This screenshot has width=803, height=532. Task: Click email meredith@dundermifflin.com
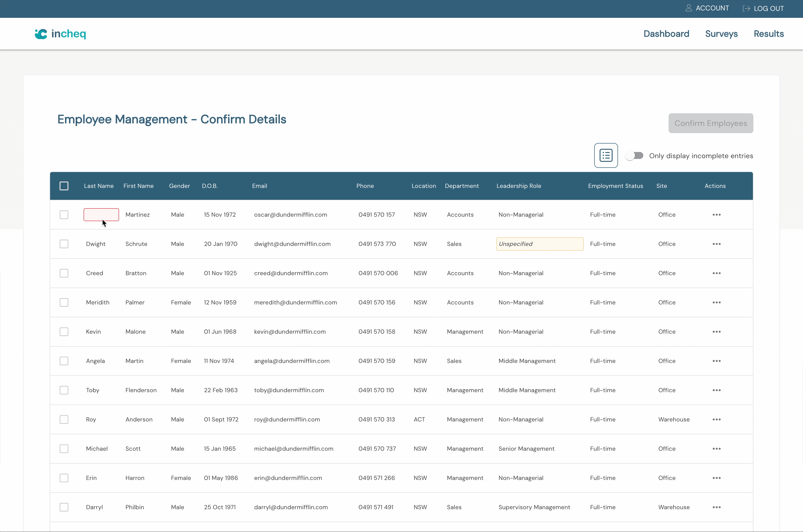[x=295, y=302]
